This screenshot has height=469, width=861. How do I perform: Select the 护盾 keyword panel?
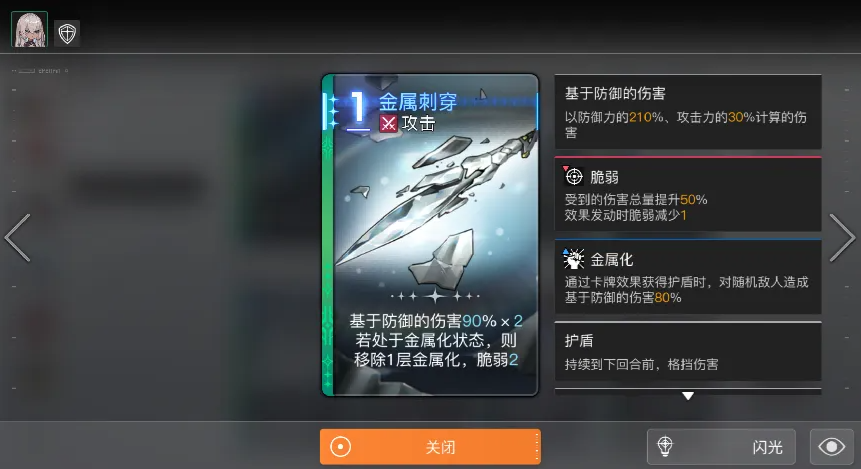point(688,351)
